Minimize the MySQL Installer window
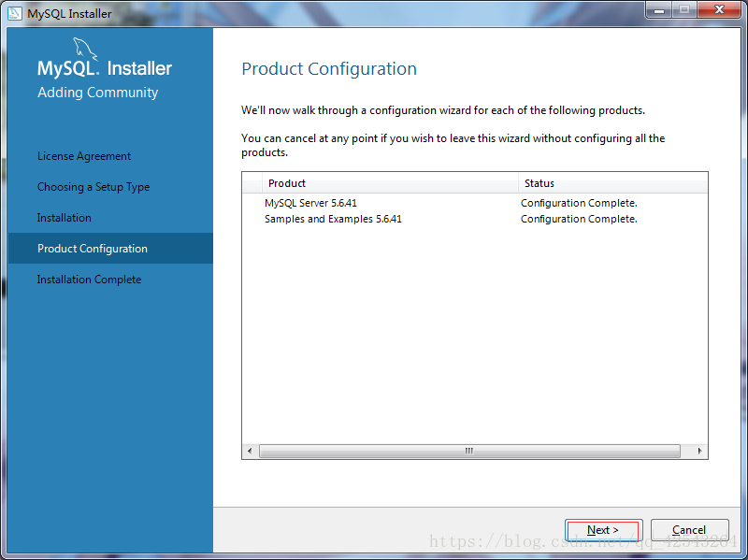Screen dimensions: 748x560 659,10
